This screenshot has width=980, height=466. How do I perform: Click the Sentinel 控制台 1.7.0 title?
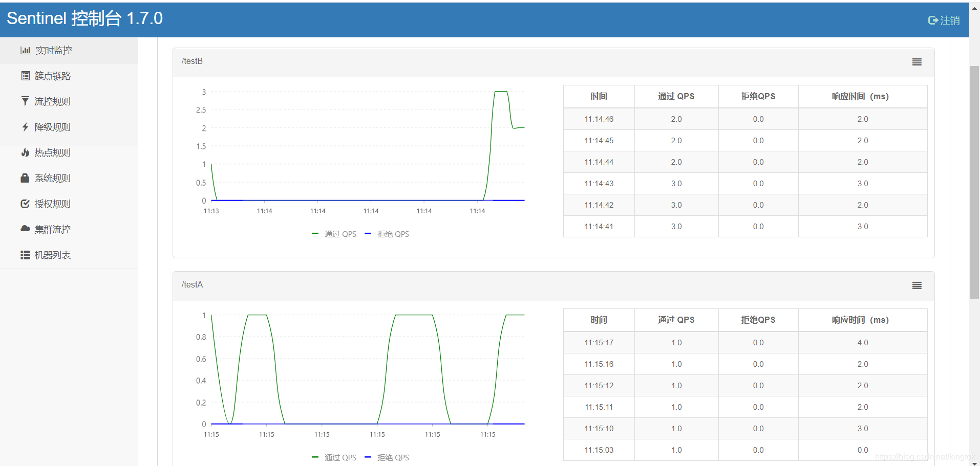click(84, 18)
